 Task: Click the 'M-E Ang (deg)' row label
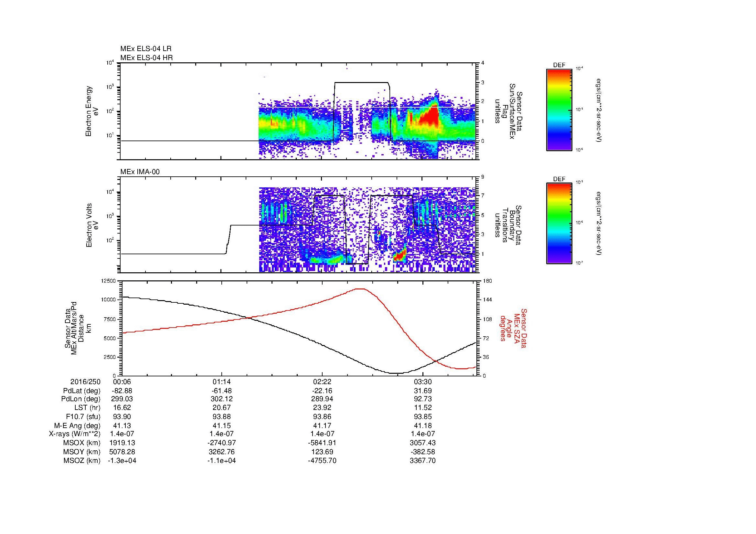point(77,425)
